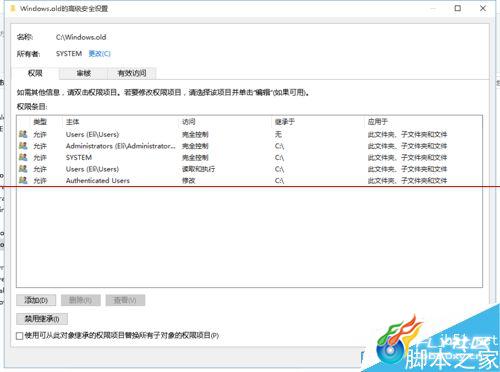Viewport: 500px width, 372px height.
Task: Click the 禁用继承(I) disable inheritance button
Action: pos(42,319)
